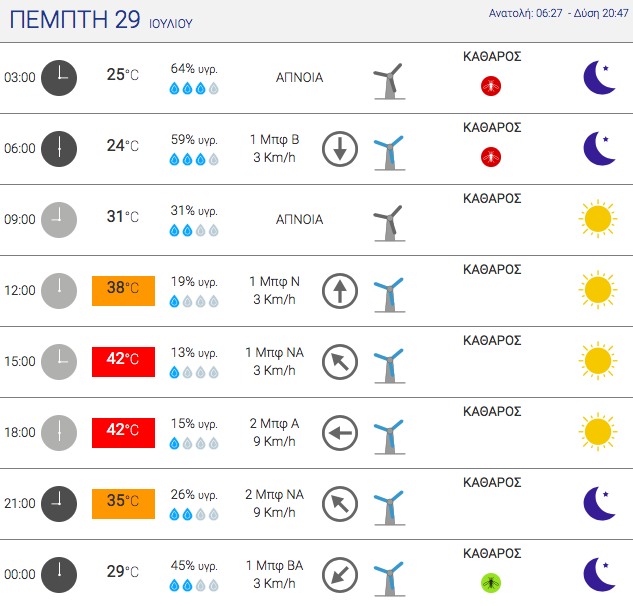Click the green mosquito icon at 00:00
The height and width of the screenshot is (606, 633).
(x=491, y=583)
